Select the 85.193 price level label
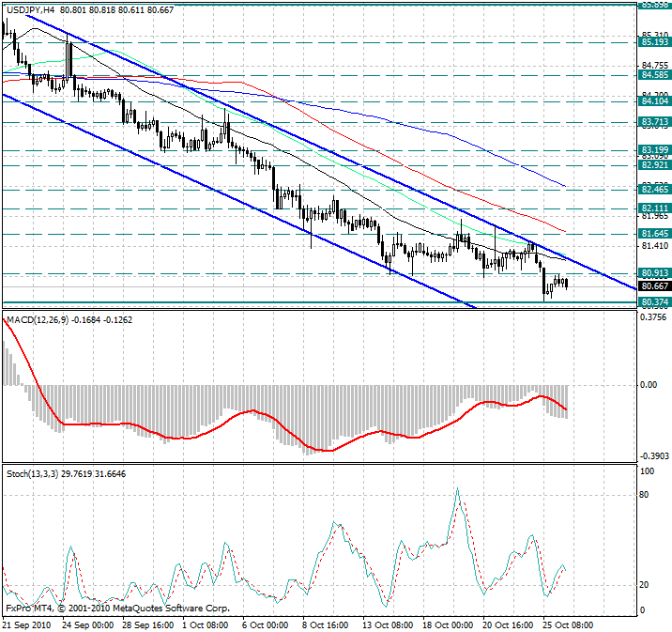 [x=654, y=42]
